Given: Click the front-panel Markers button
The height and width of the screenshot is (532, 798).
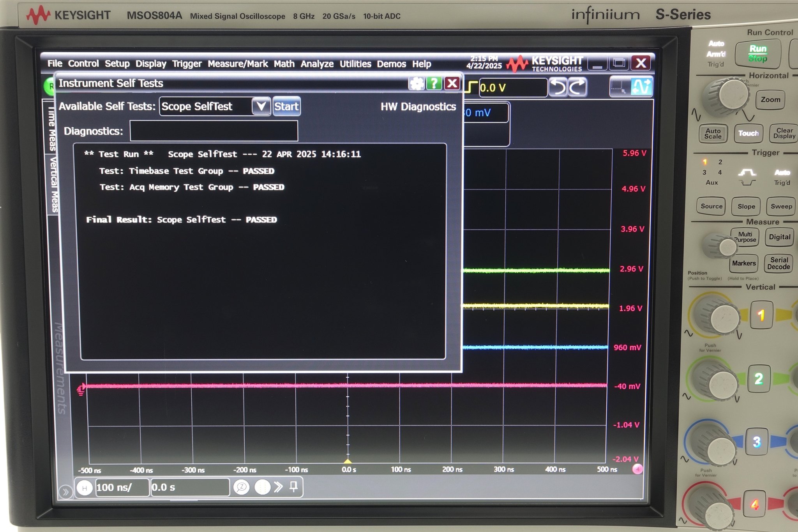Looking at the screenshot, I should point(743,263).
